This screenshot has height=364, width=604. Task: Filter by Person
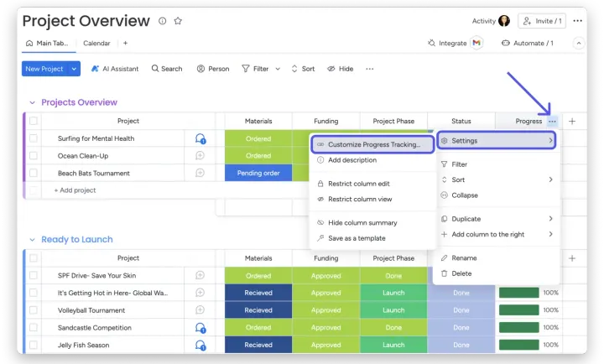tap(213, 69)
